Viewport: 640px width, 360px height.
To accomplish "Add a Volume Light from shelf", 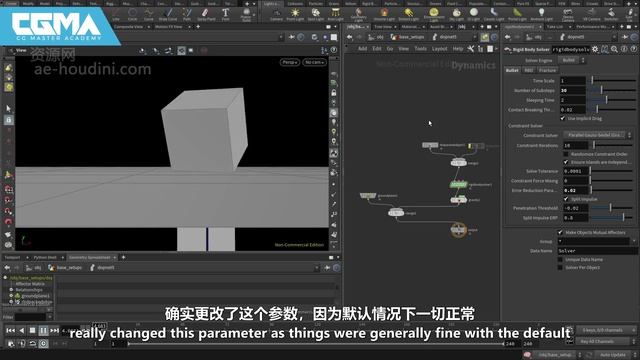I will pyautogui.click(x=384, y=14).
